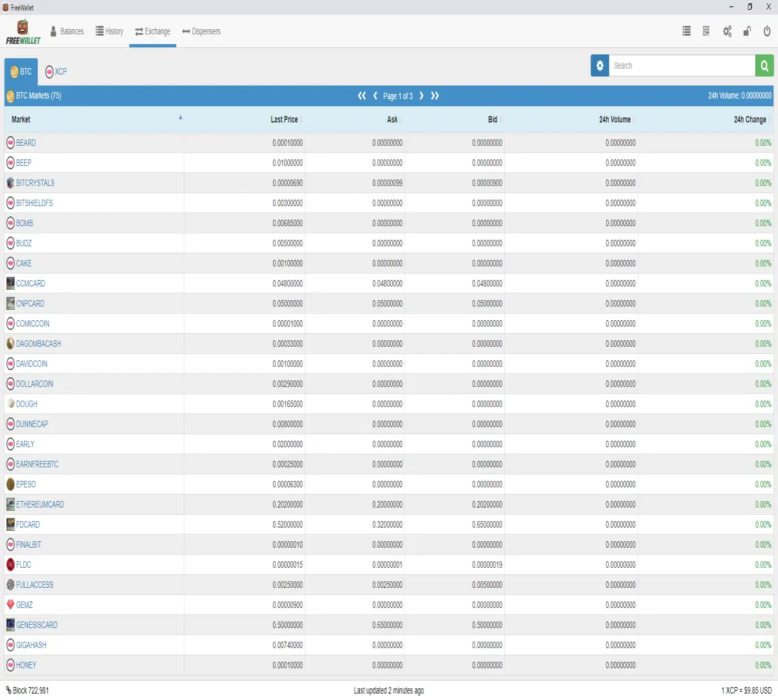778x700 pixels.
Task: Select the FINALBIT market name
Action: [29, 544]
